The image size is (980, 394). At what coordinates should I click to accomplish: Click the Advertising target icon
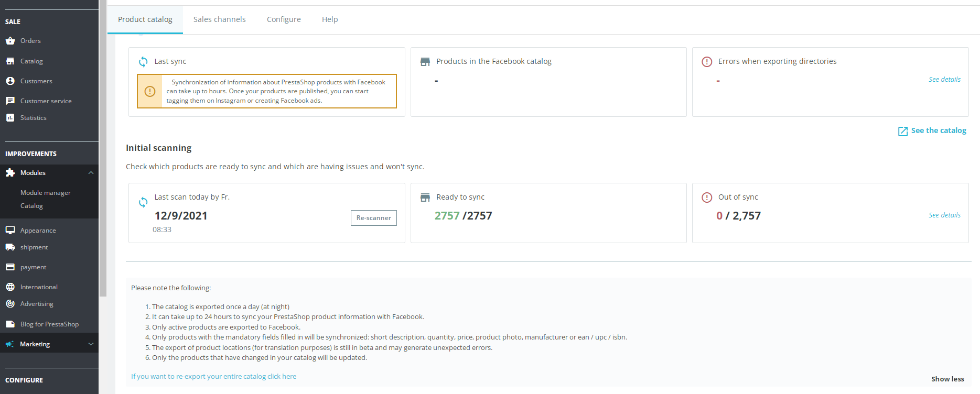[x=10, y=304]
